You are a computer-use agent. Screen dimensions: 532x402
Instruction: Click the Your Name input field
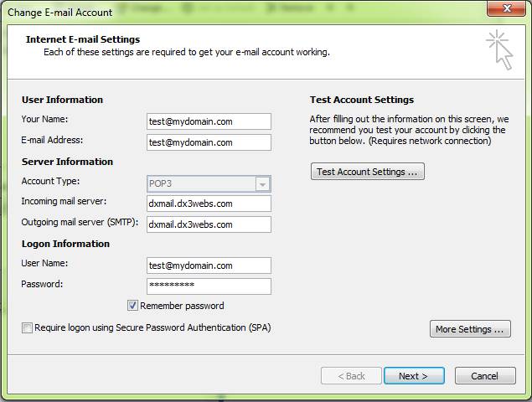click(209, 121)
